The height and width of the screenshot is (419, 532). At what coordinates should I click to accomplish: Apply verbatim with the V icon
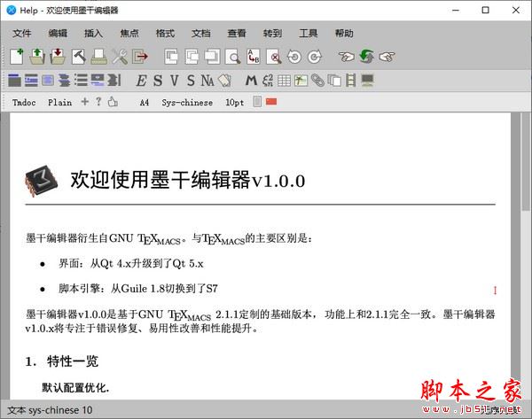[x=175, y=81]
